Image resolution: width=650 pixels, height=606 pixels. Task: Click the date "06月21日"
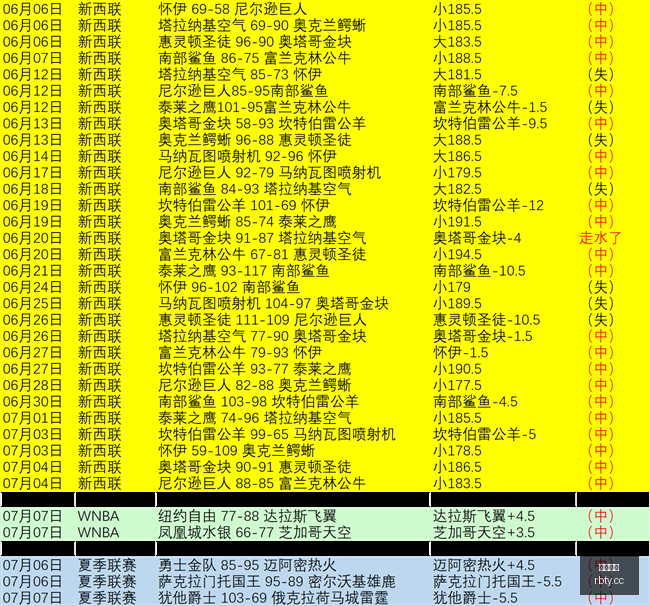coord(32,271)
